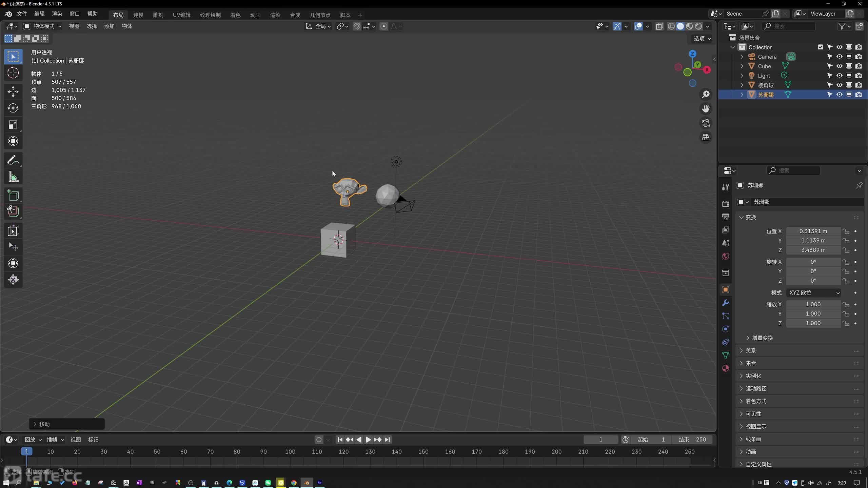Toggle camera view in viewport
This screenshot has height=488, width=868.
(706, 123)
